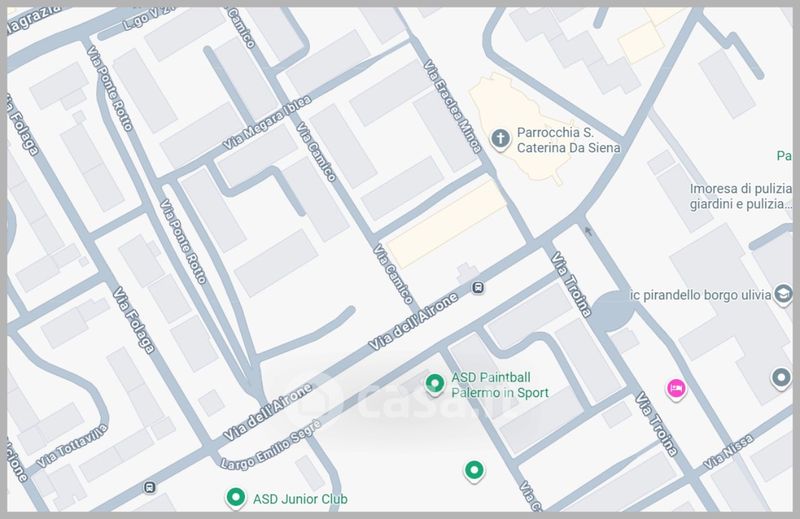Click the church icon for Parrocchia S. Caterina
Screen dimensions: 800x519
click(x=501, y=138)
